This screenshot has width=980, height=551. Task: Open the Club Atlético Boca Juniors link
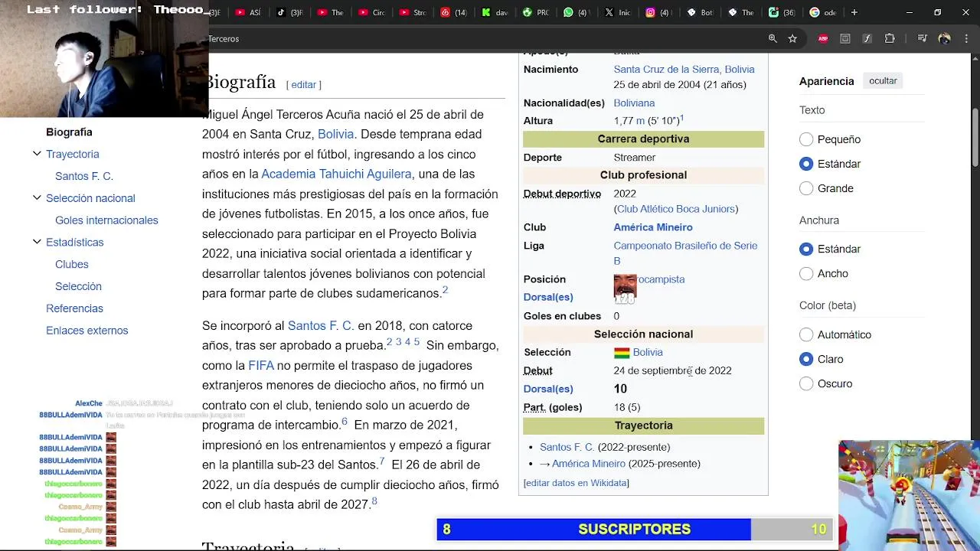[676, 209]
